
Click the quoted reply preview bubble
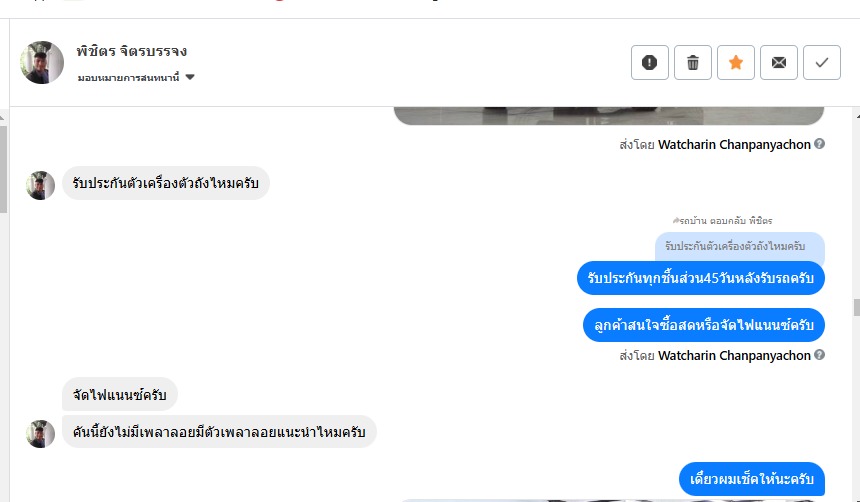pos(739,246)
